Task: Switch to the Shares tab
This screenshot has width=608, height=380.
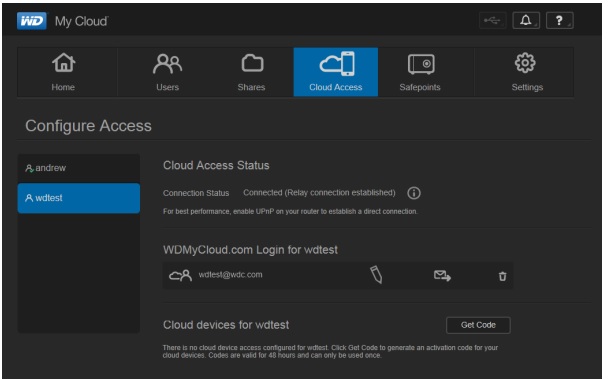Action: tap(252, 72)
